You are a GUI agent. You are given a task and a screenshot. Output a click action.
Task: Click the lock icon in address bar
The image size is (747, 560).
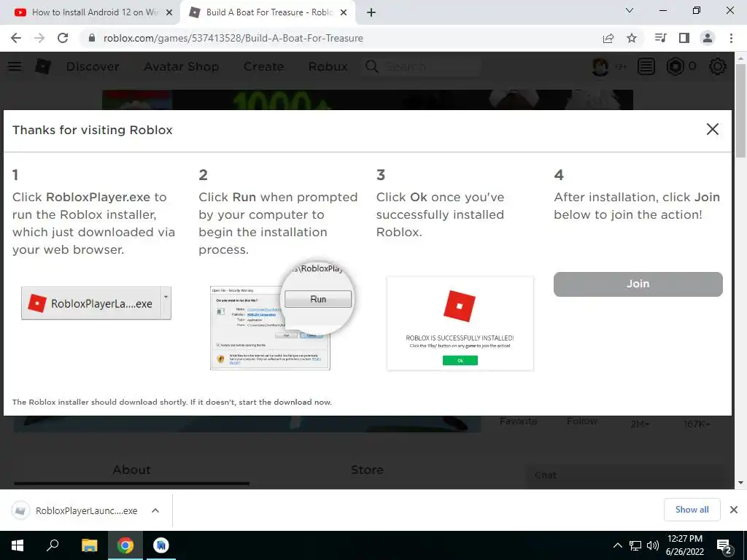click(x=92, y=38)
